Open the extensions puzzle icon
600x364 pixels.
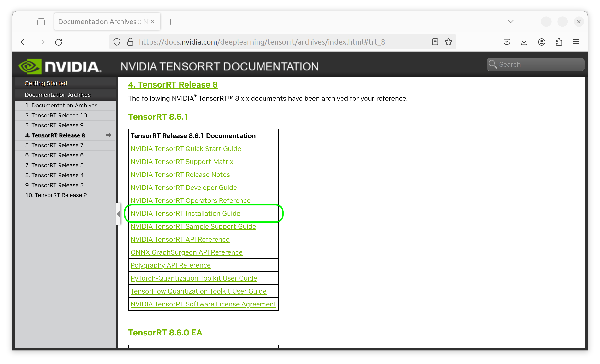tap(559, 42)
